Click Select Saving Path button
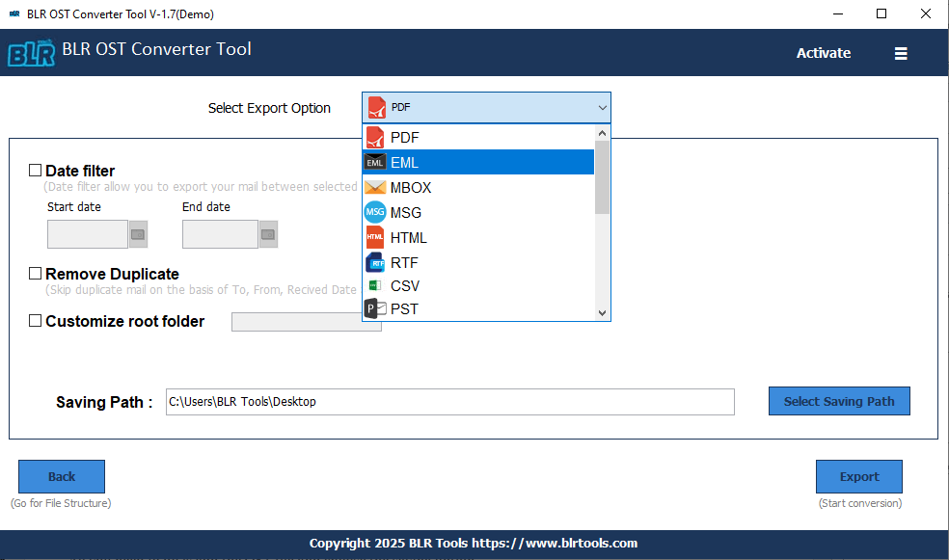This screenshot has width=949, height=560. pos(838,401)
